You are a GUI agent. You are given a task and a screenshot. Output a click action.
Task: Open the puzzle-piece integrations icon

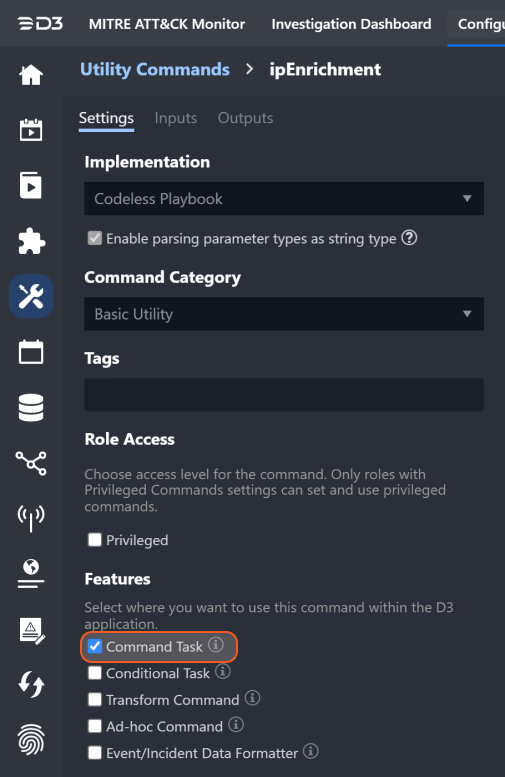tap(31, 241)
